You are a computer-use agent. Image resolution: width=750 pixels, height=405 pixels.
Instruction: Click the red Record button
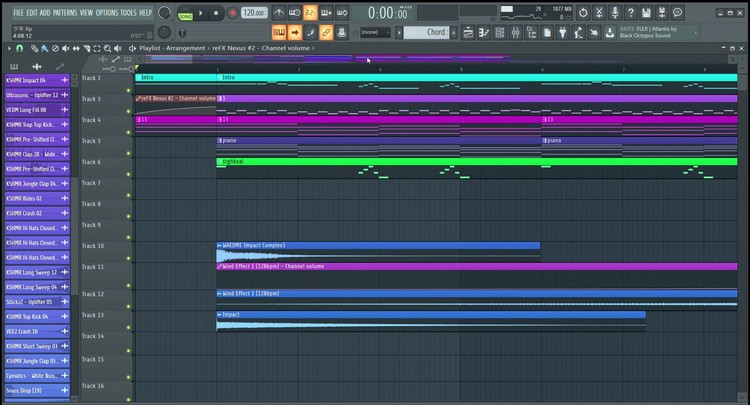(x=232, y=13)
